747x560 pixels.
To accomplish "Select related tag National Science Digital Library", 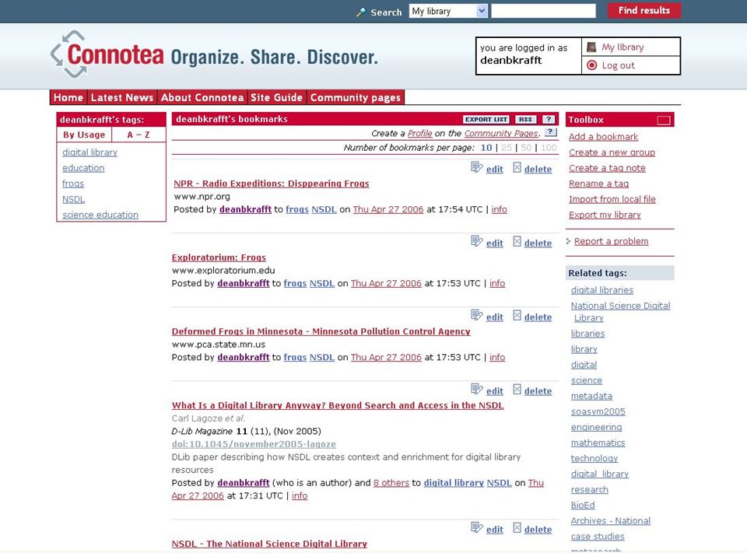I will (x=620, y=311).
